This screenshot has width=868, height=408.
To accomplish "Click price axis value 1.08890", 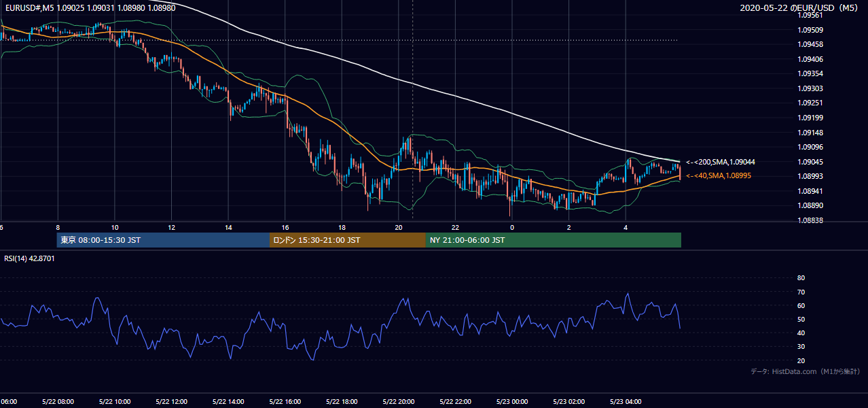I will click(810, 205).
